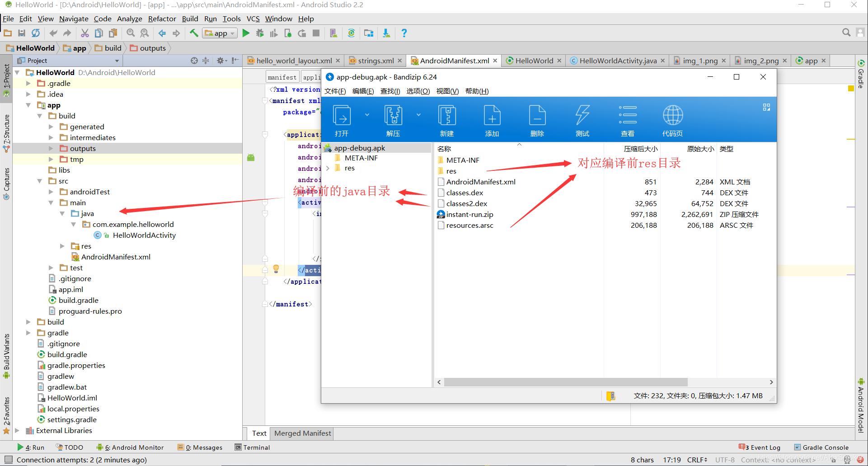Open dropdown arrow beside Bandizip 解压
Screen dimensions: 868x466
(418, 115)
